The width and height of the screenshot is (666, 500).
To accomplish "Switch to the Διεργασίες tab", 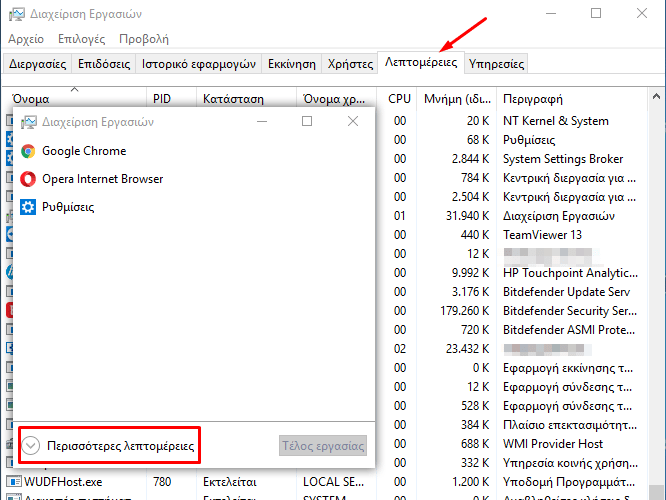I will [37, 64].
